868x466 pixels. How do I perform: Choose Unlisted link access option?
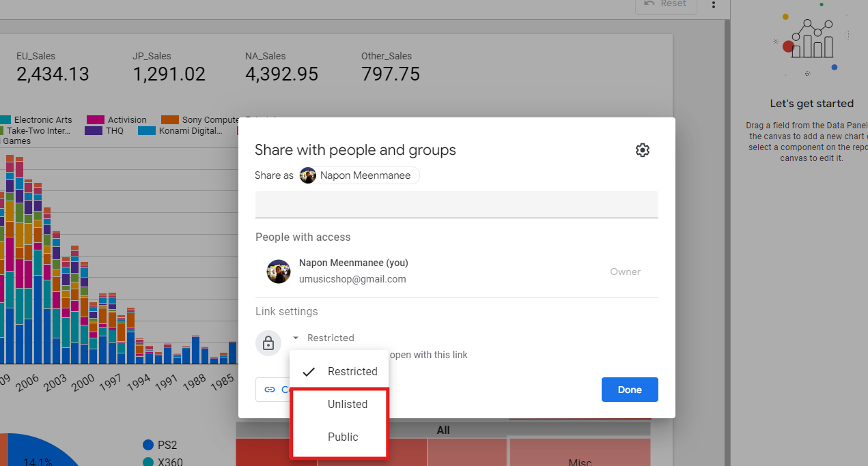(x=347, y=404)
